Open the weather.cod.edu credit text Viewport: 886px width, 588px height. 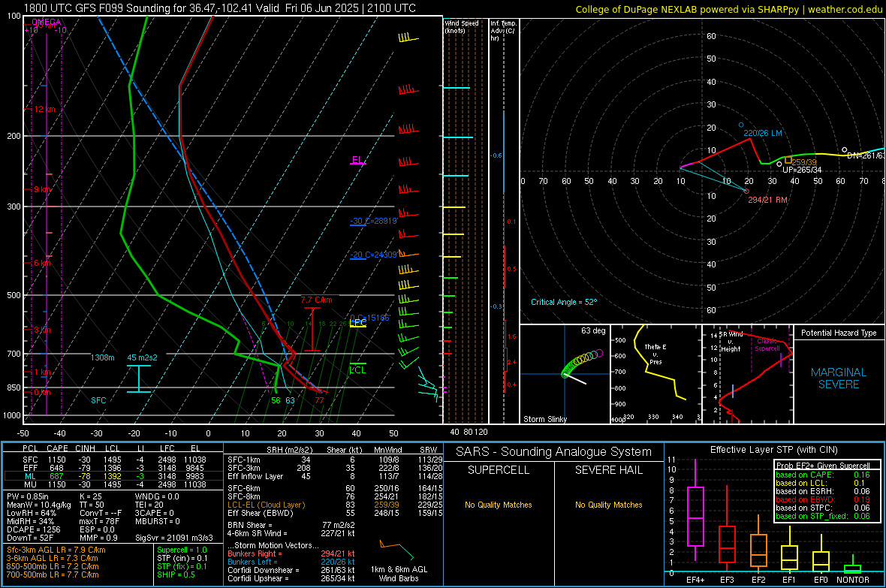click(x=845, y=9)
